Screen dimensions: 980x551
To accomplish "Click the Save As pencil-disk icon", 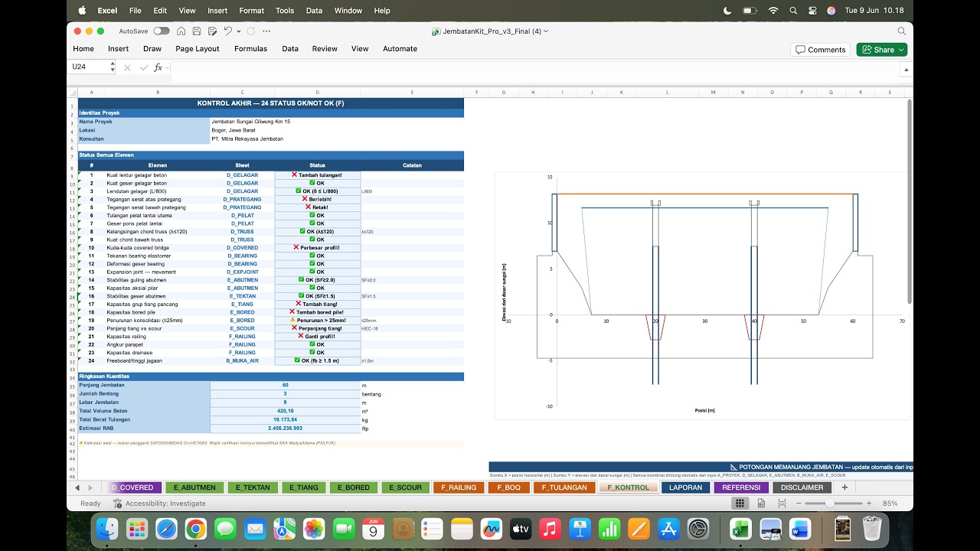I will click(211, 31).
